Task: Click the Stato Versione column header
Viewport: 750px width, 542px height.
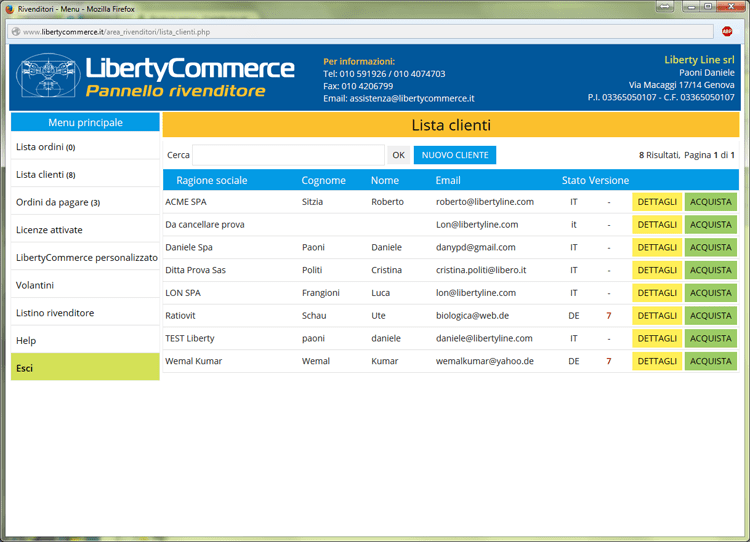Action: pyautogui.click(x=595, y=180)
